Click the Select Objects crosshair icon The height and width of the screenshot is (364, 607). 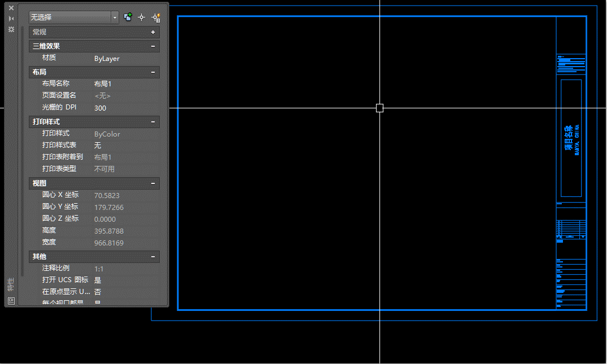(x=142, y=17)
